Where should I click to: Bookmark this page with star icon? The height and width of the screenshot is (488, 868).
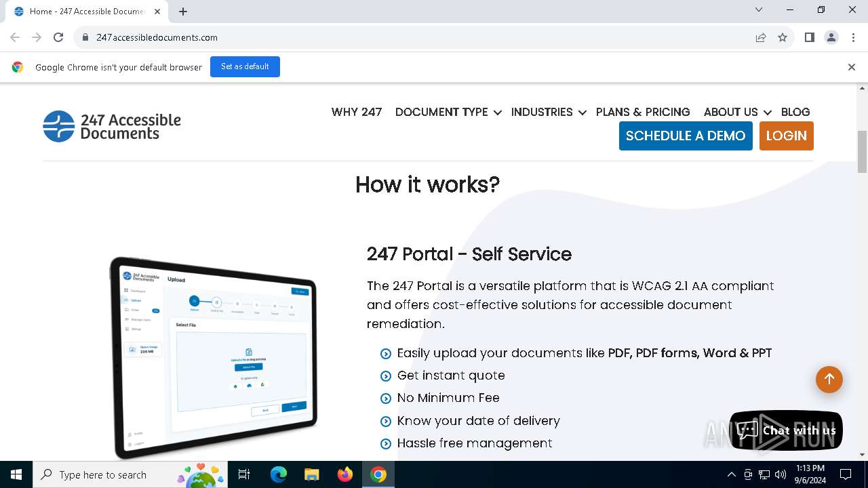(783, 37)
